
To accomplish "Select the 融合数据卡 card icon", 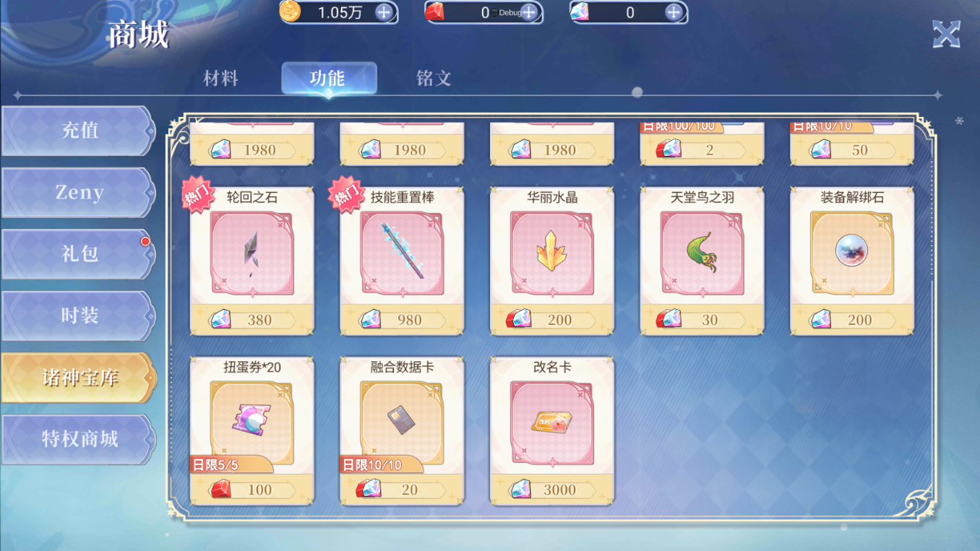I will (x=402, y=423).
